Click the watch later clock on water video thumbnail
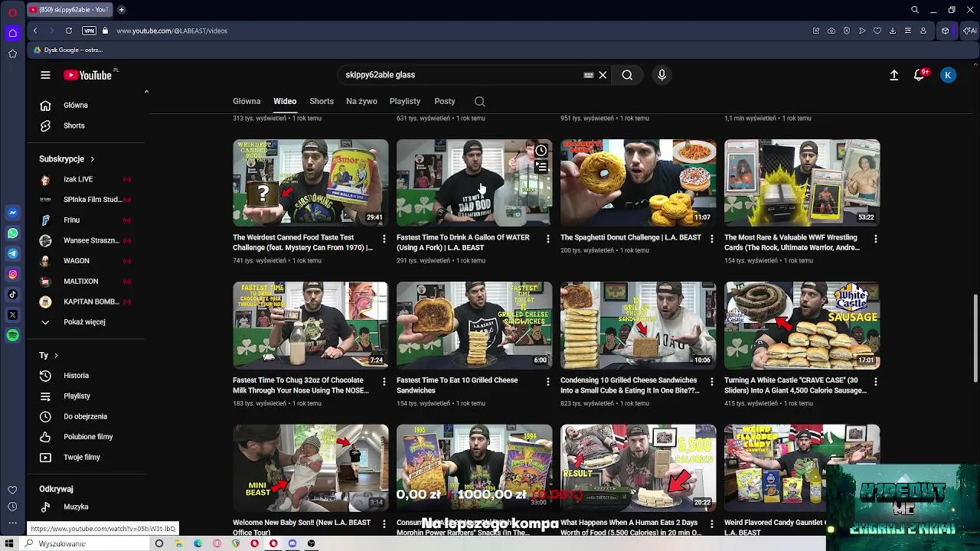Screen dimensions: 980x551 click(541, 150)
